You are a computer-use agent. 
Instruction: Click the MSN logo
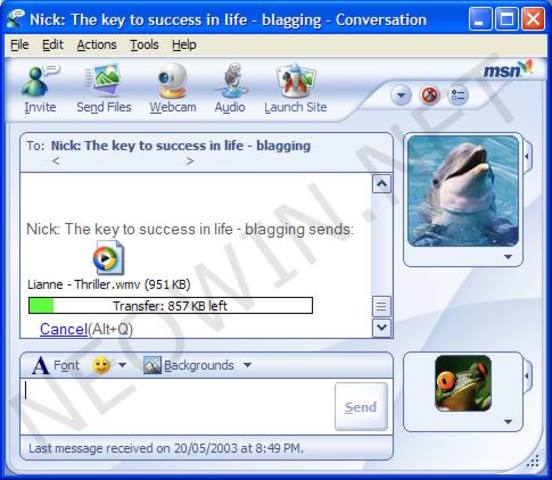point(507,69)
